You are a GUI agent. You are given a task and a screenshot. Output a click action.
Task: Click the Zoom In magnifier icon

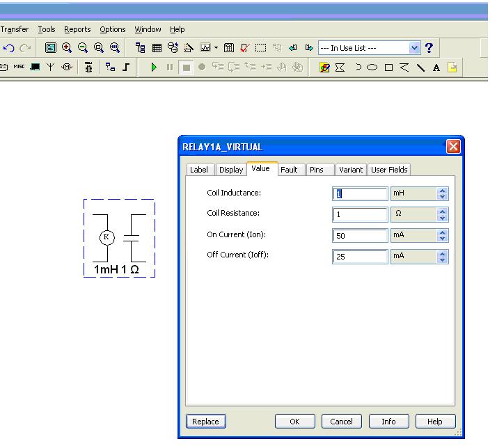(x=67, y=48)
